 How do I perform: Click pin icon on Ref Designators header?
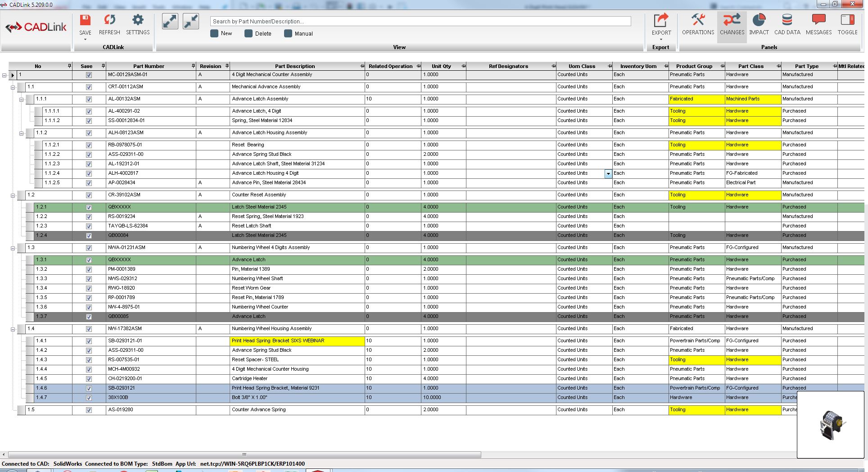(x=553, y=66)
